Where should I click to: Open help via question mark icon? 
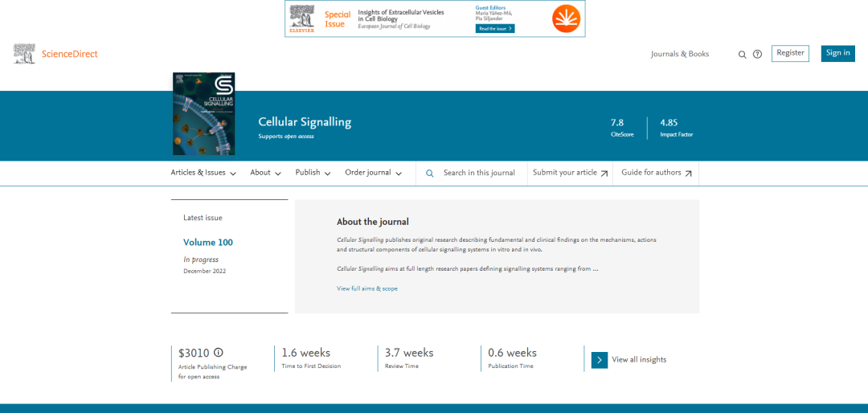pos(757,55)
